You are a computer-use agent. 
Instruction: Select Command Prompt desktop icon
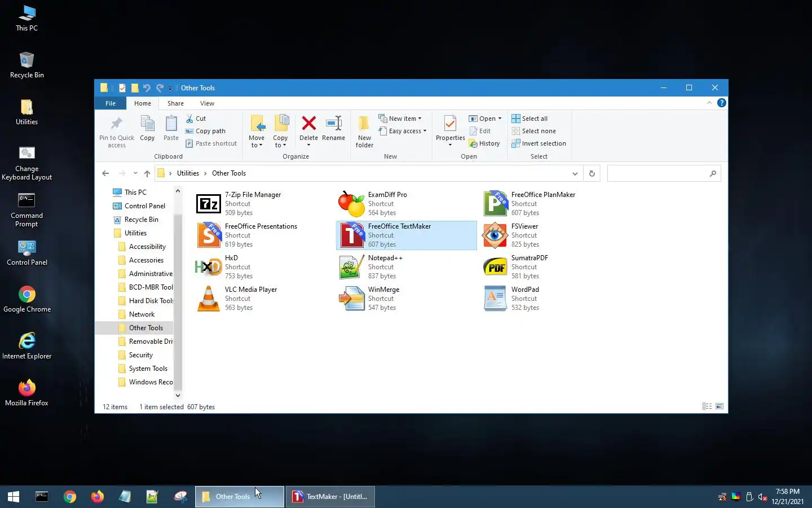[27, 210]
